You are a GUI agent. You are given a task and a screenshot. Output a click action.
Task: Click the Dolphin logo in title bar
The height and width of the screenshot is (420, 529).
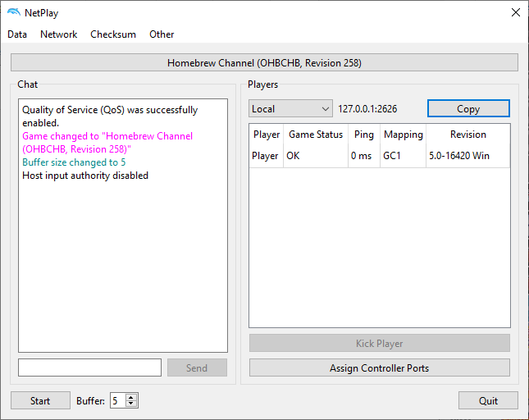point(14,12)
